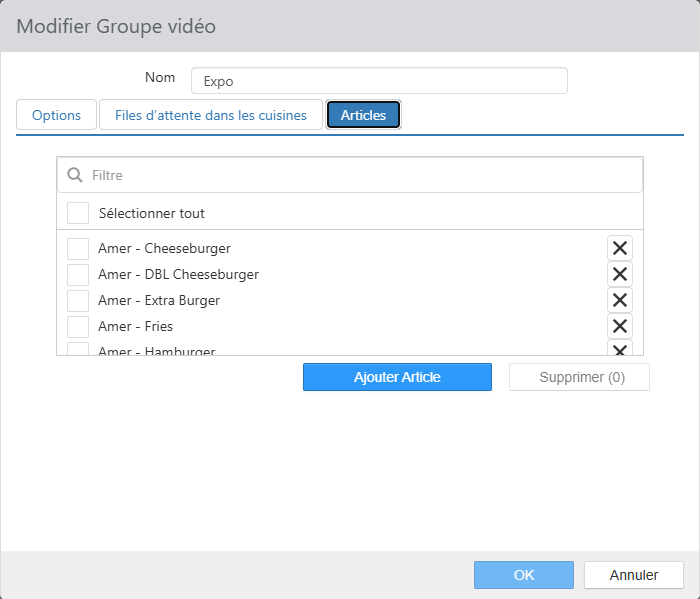Remove Amer - Extra Burger with its X icon
The height and width of the screenshot is (599, 700).
[x=620, y=300]
